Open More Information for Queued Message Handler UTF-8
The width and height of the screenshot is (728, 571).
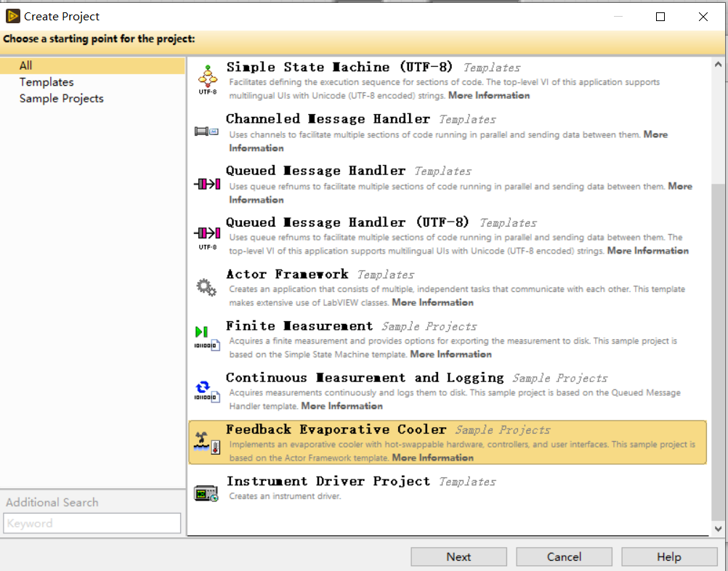click(648, 251)
